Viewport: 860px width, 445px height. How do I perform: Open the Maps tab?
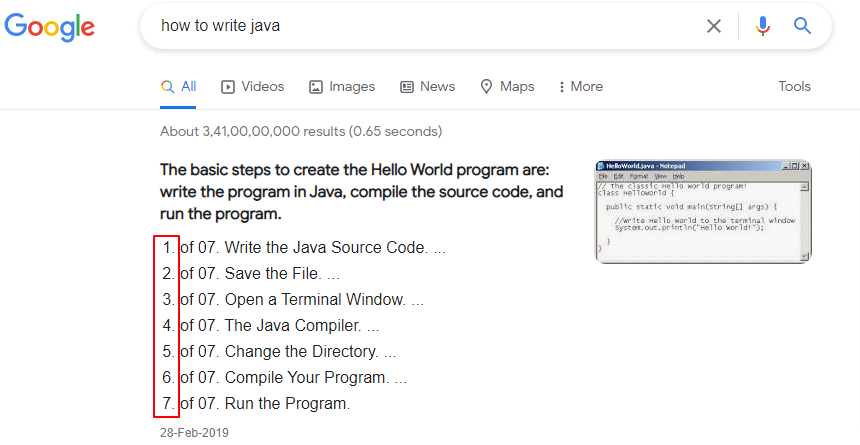(x=507, y=87)
